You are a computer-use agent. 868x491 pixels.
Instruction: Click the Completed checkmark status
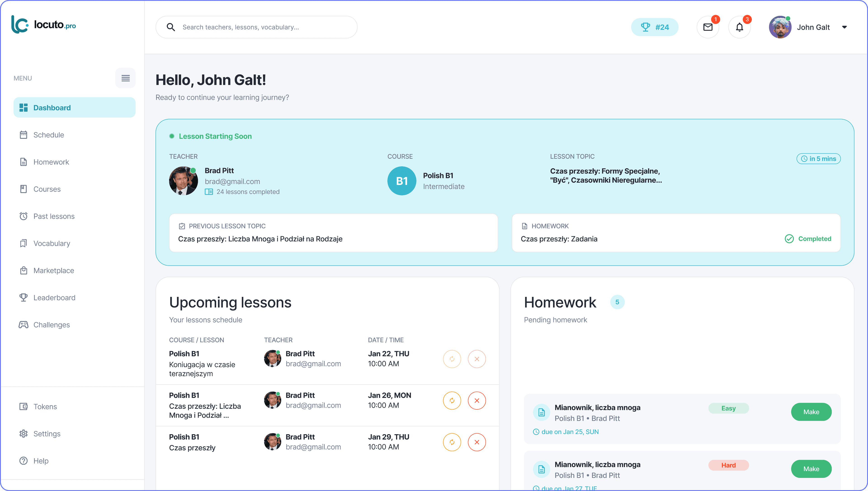click(x=808, y=239)
